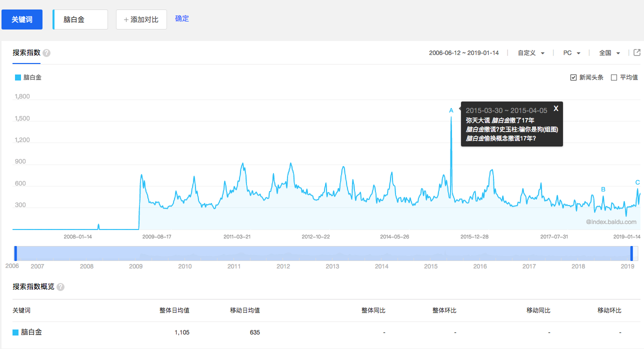
Task: Click news marker A on the chart peak
Action: (x=451, y=110)
